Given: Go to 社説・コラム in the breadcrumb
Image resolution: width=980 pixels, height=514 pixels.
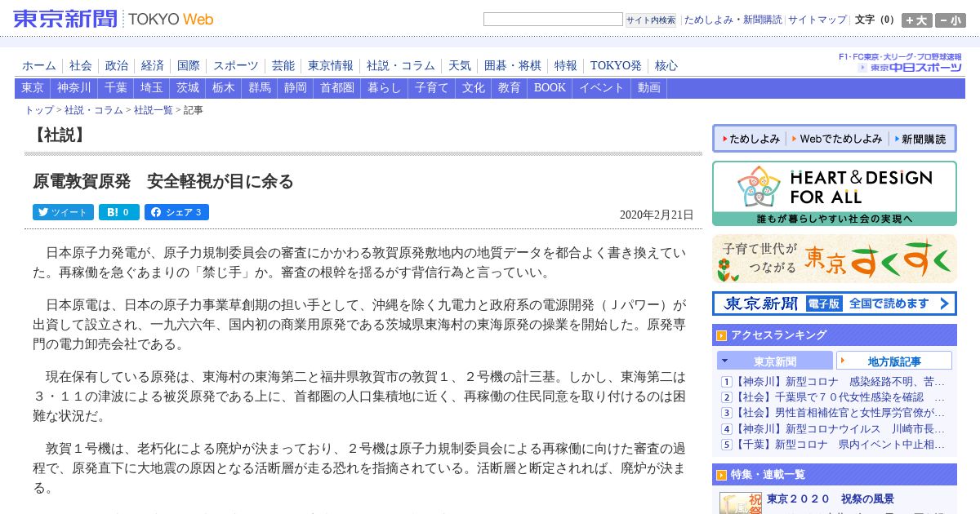Looking at the screenshot, I should (94, 110).
